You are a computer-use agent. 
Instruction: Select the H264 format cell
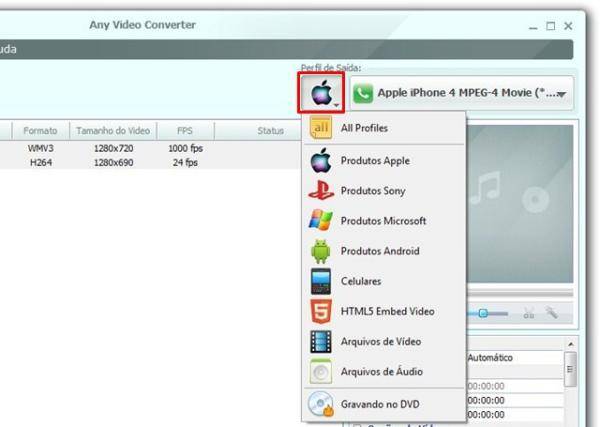[41, 163]
